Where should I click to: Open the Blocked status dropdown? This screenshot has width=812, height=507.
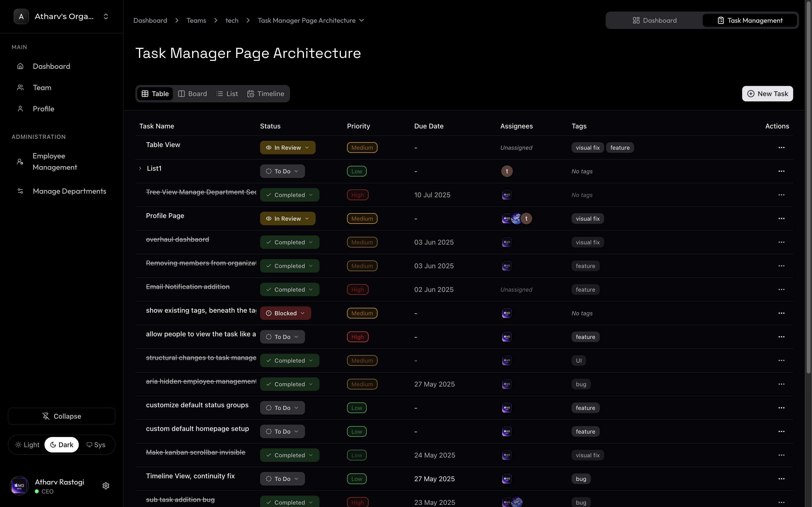click(x=285, y=313)
